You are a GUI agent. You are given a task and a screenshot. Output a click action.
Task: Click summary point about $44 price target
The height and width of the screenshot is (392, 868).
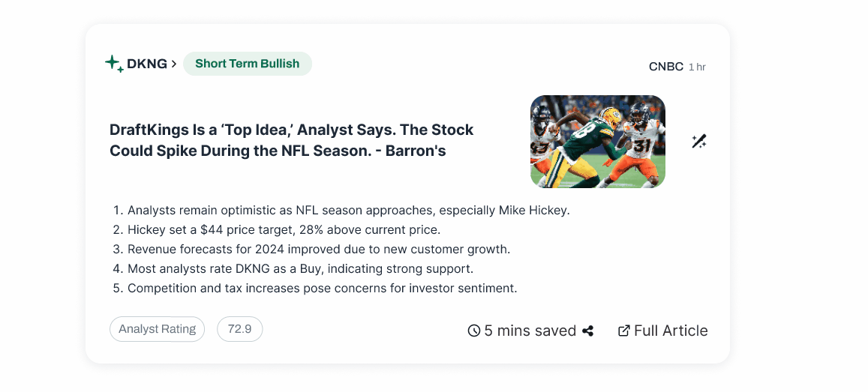point(277,229)
